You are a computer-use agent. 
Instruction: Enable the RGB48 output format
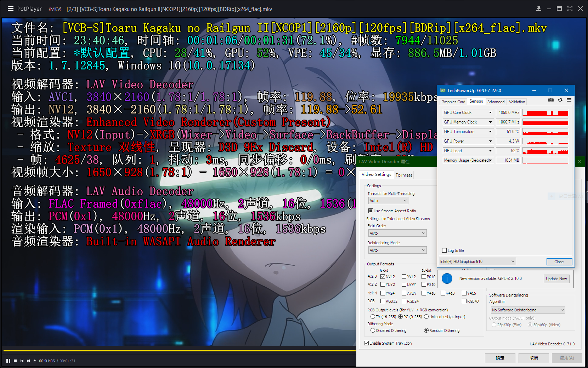(464, 301)
